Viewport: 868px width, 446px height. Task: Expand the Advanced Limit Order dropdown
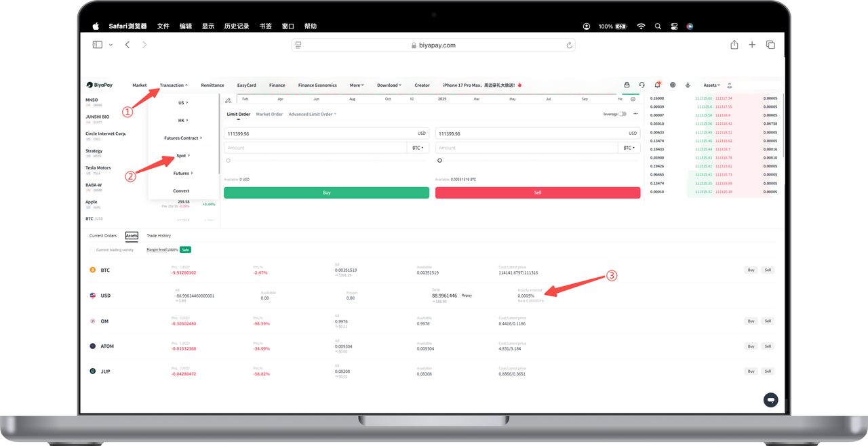(x=312, y=114)
